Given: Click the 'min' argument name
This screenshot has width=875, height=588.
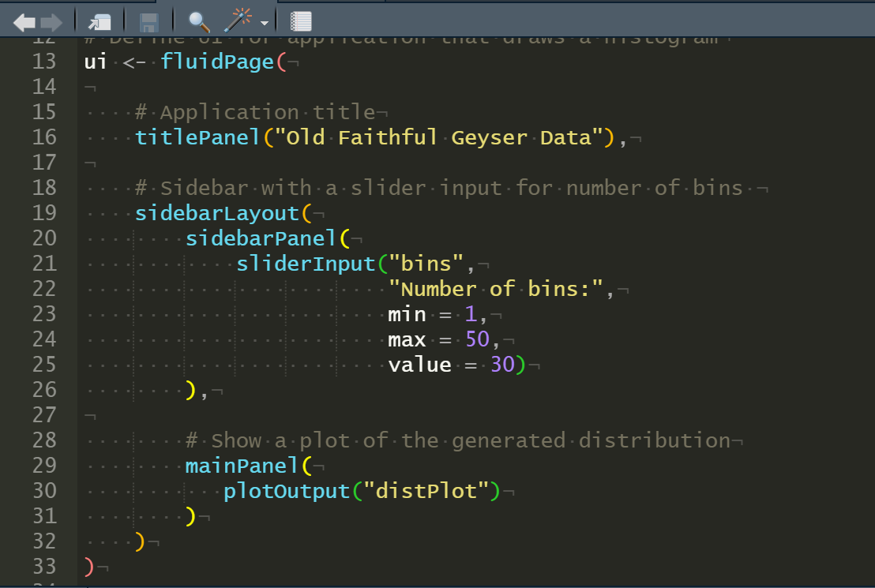Looking at the screenshot, I should coord(407,315).
